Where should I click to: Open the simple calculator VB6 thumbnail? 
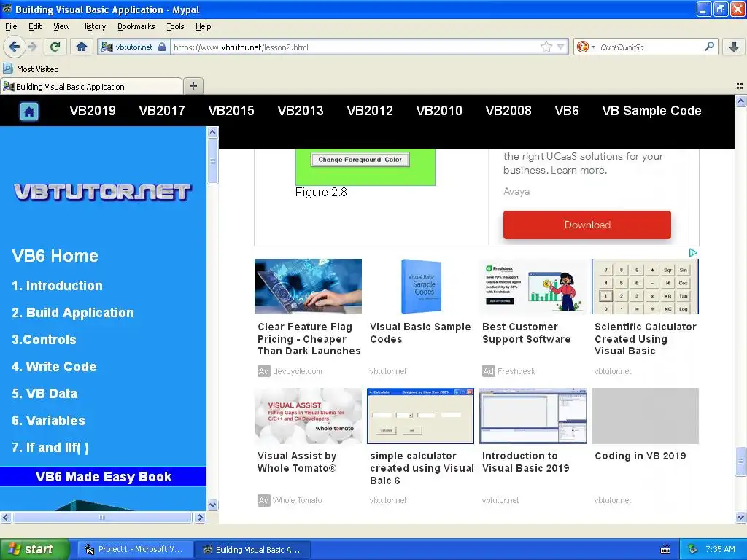click(421, 416)
